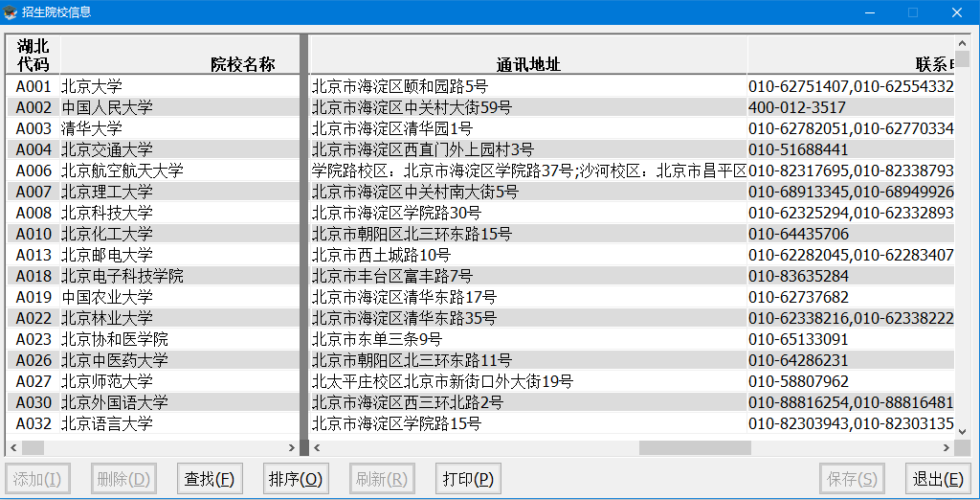Click address 北京市朝阳区北三环东路15号
980x500 pixels.
(x=528, y=234)
